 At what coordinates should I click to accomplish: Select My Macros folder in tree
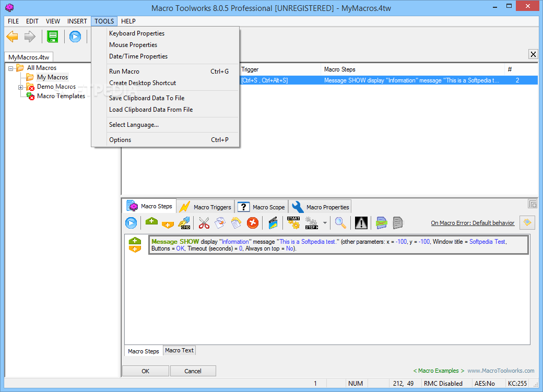[x=53, y=77]
